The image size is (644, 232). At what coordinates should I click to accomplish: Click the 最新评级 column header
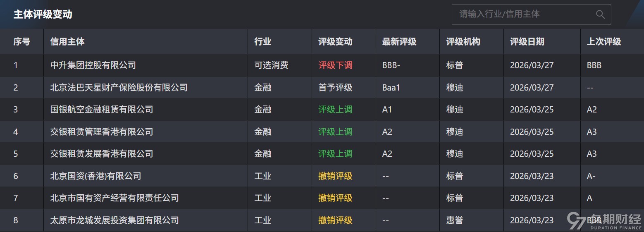[x=399, y=41]
